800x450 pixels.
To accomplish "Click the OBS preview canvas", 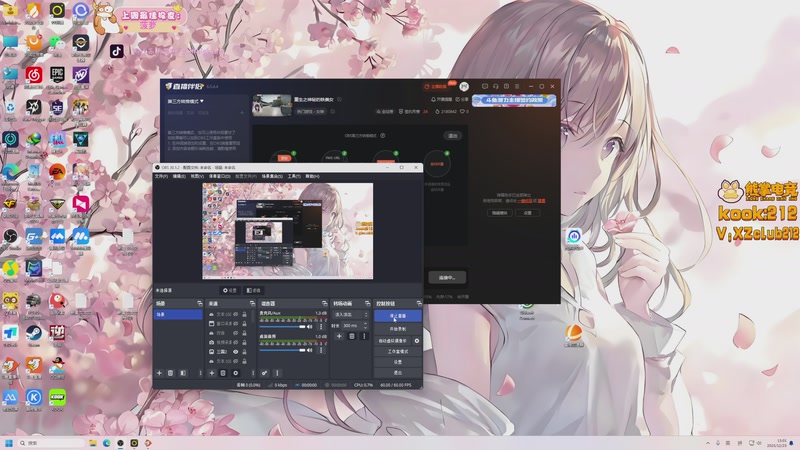I will tap(288, 231).
